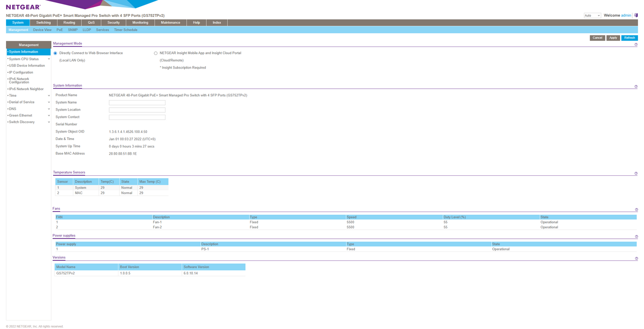Open the Auto language dropdown

(x=592, y=16)
